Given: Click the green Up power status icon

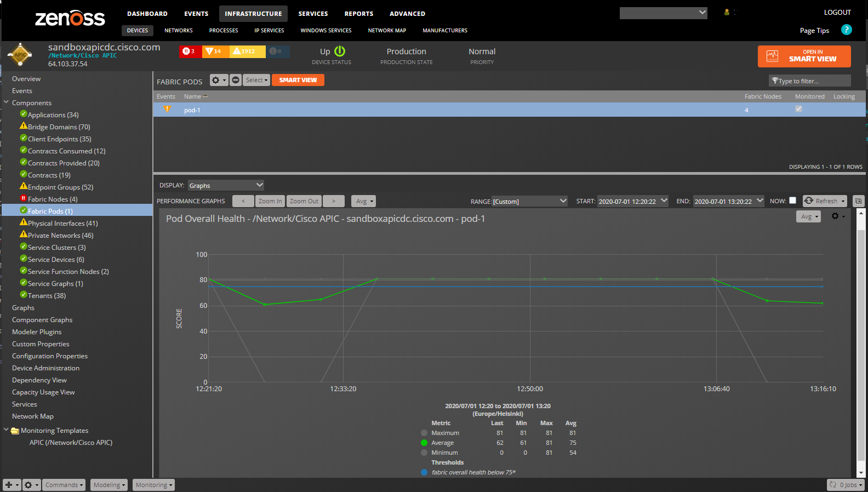Looking at the screenshot, I should [340, 51].
